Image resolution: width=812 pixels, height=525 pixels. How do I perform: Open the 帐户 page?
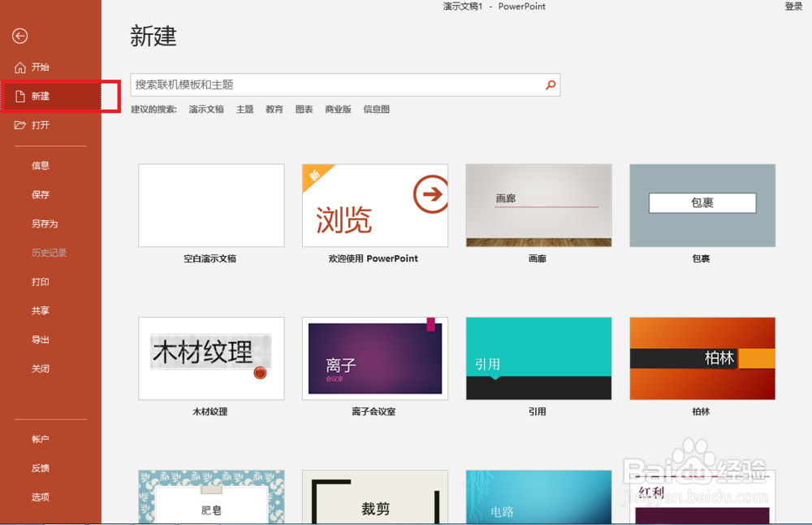pyautogui.click(x=41, y=440)
